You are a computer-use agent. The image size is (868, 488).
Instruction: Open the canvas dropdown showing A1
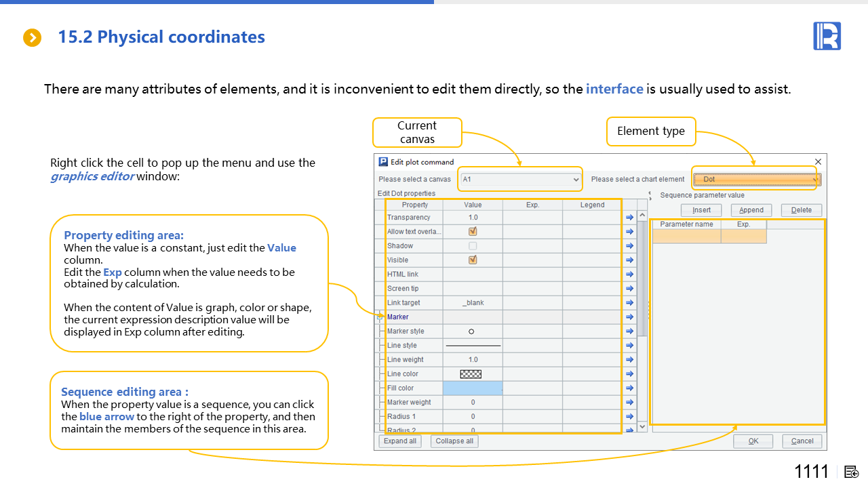tap(519, 180)
